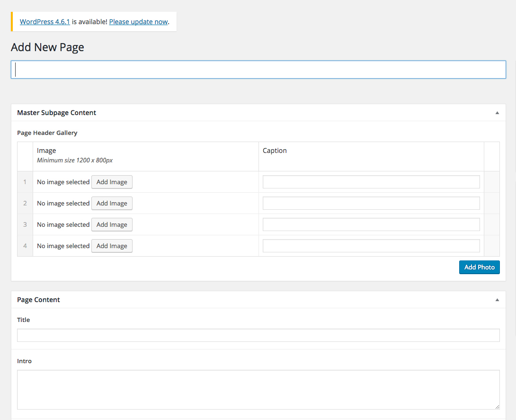Click the Image column header

(x=46, y=151)
